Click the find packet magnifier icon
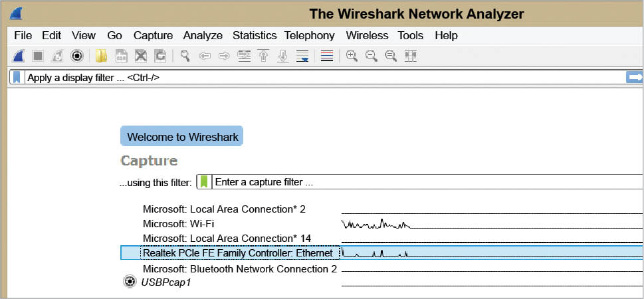This screenshot has height=299, width=644. [185, 56]
